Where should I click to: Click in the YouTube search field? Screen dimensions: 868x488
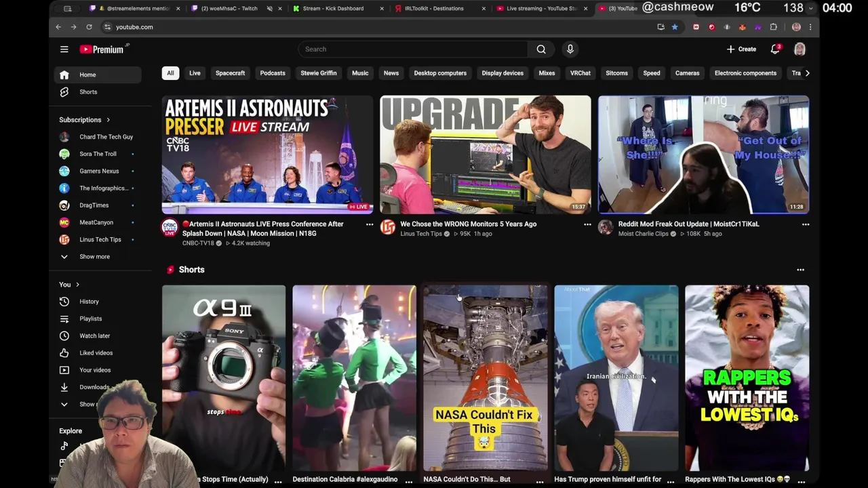pos(412,49)
